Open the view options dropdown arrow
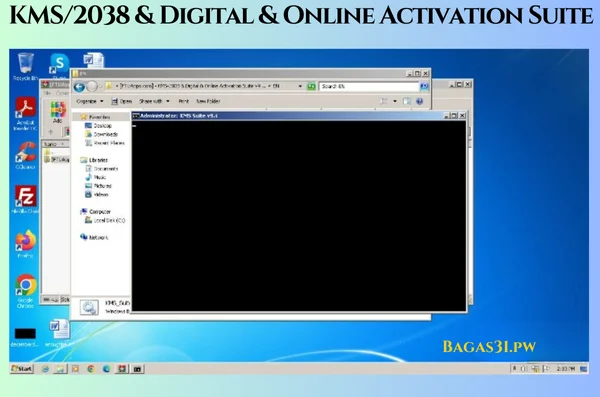Viewport: 600px width, 397px height. click(395, 101)
